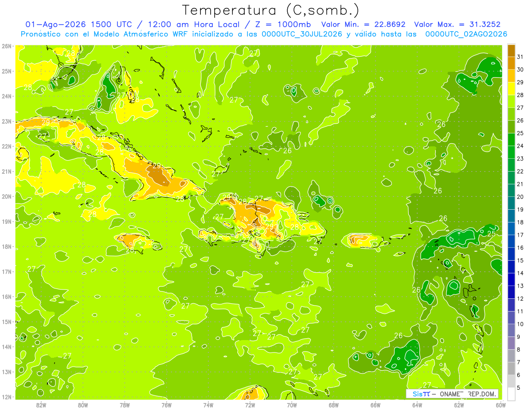This screenshot has width=532, height=411.
Task: Click the title "Temperatura (C,somb.)"
Action: tap(271, 10)
